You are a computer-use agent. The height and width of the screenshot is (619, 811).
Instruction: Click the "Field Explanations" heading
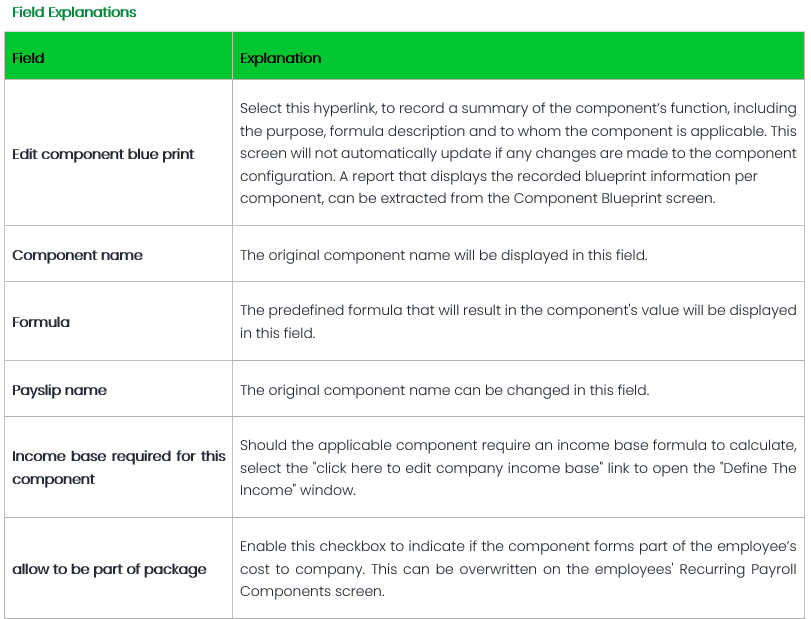pyautogui.click(x=74, y=13)
